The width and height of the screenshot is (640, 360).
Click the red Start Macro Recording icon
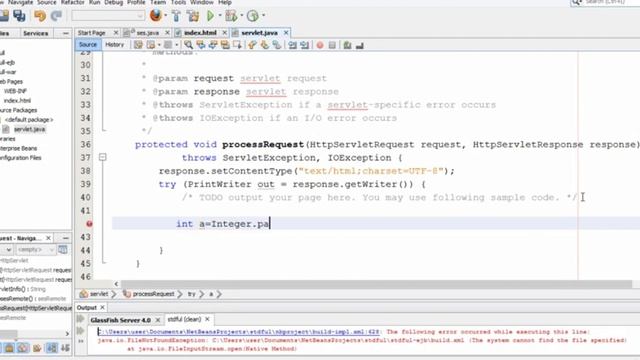pyautogui.click(x=320, y=45)
